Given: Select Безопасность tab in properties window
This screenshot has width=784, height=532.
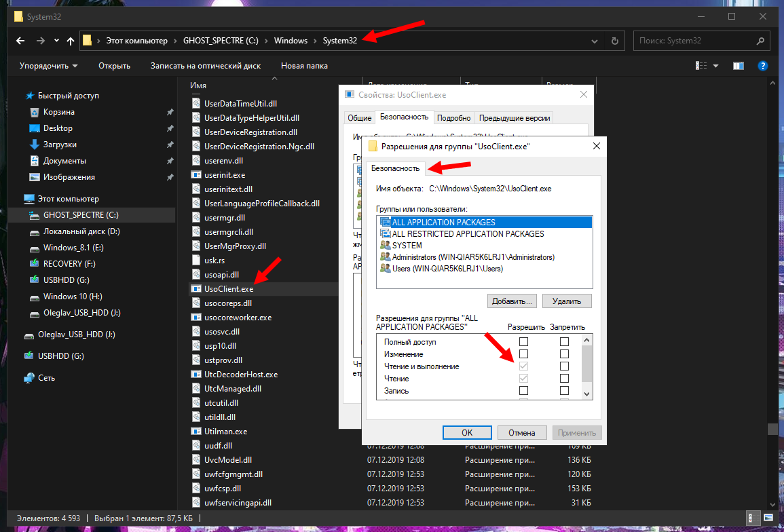Looking at the screenshot, I should (404, 117).
